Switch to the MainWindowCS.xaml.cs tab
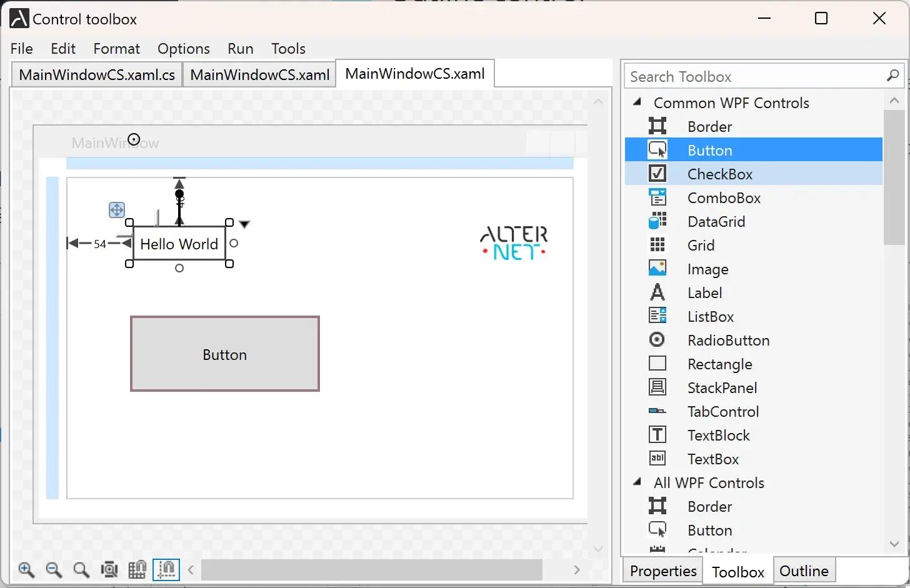Viewport: 910px width, 588px height. 97,75
